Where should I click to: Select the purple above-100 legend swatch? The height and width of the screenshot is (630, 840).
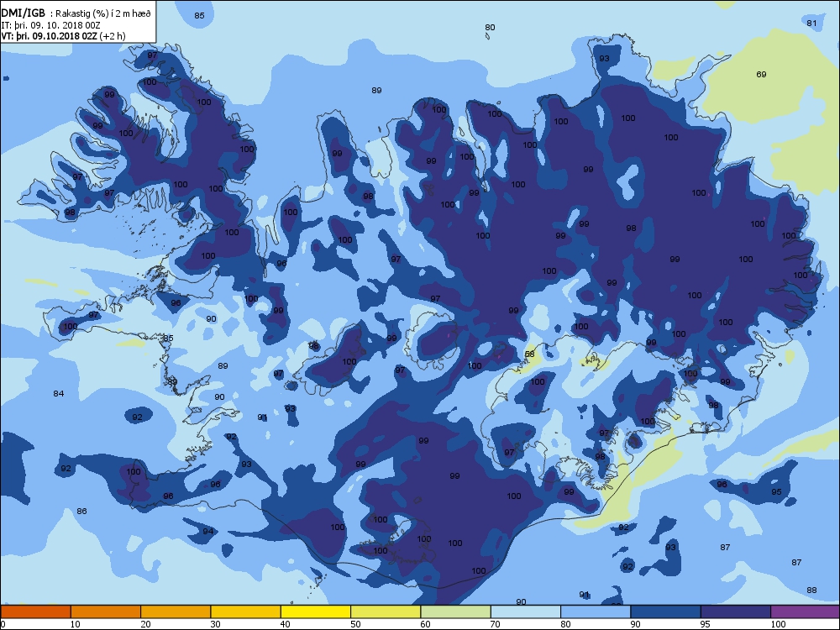(806, 612)
